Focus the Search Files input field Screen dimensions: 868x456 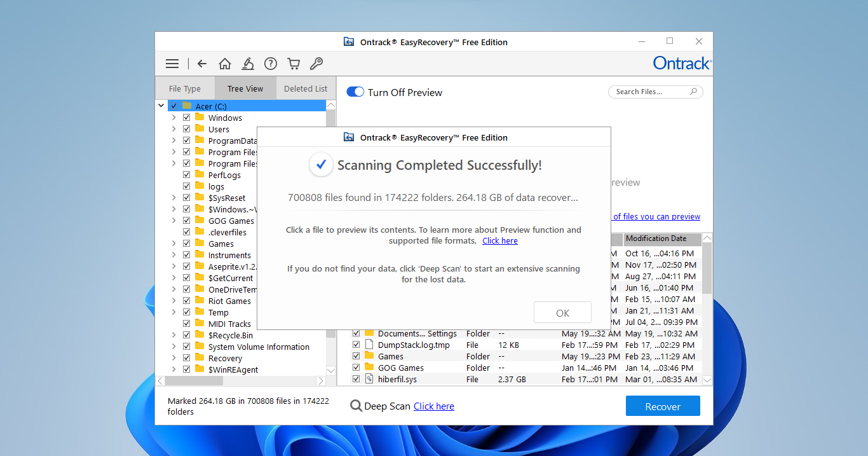click(x=656, y=92)
